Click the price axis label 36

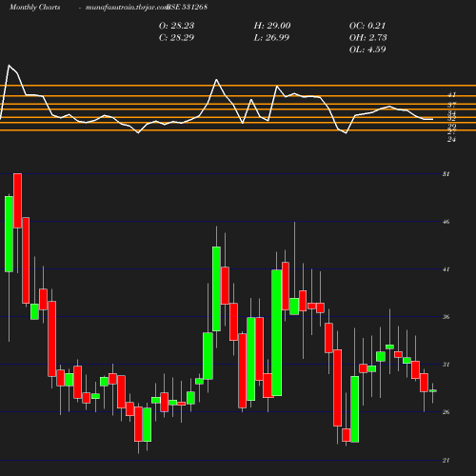(446, 317)
